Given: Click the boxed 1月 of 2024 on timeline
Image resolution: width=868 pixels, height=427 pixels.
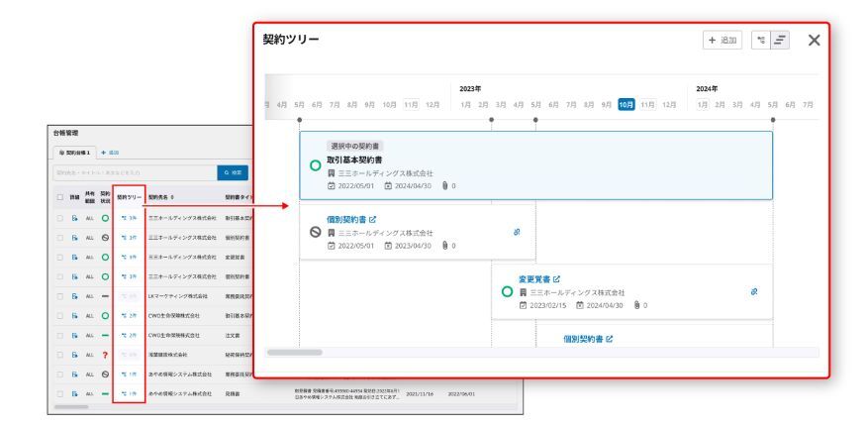Looking at the screenshot, I should pyautogui.click(x=702, y=105).
